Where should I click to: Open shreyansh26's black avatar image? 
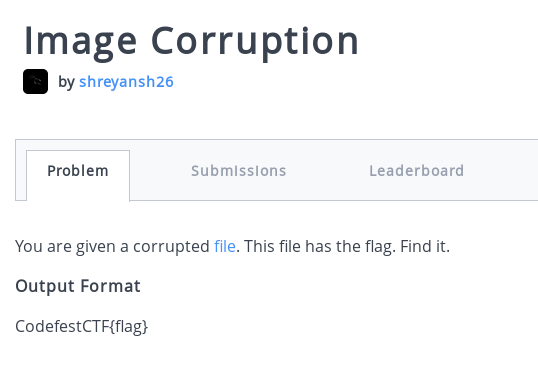(x=35, y=81)
